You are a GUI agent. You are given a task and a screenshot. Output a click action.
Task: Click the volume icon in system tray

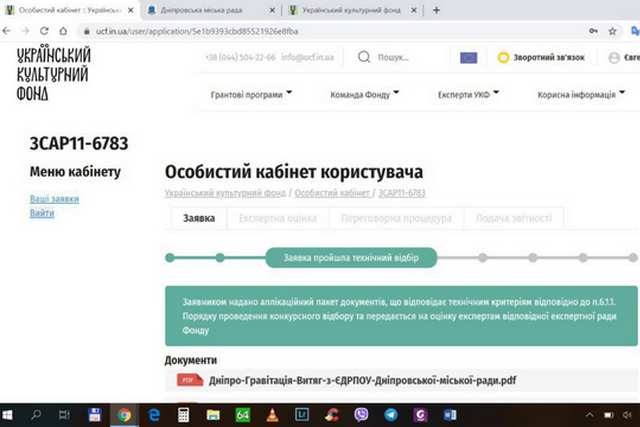627,415
